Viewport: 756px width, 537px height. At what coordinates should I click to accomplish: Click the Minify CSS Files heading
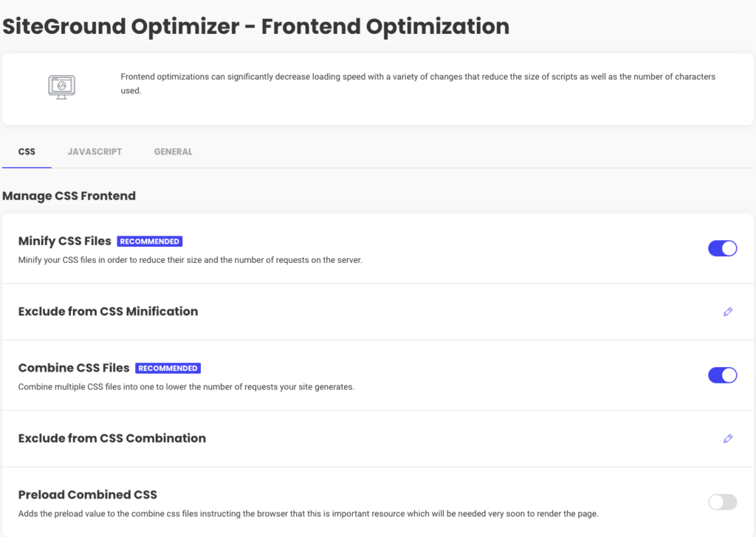(65, 241)
